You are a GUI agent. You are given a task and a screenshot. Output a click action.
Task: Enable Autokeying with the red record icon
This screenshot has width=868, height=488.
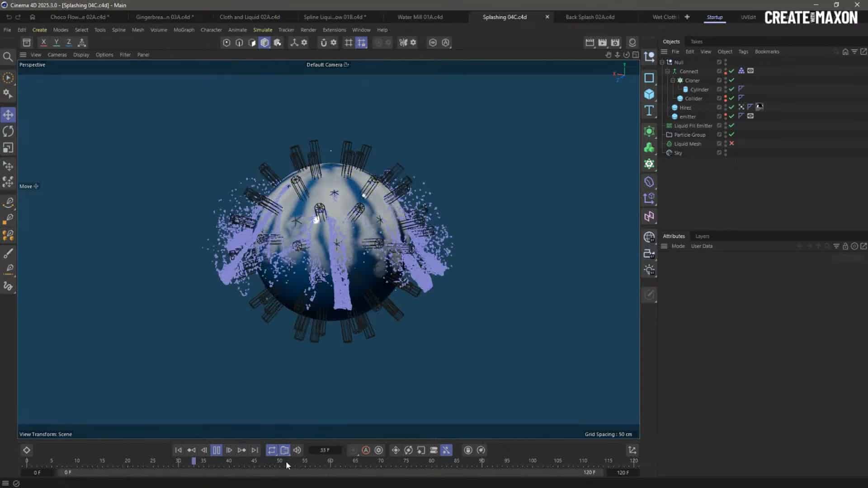pos(366,450)
